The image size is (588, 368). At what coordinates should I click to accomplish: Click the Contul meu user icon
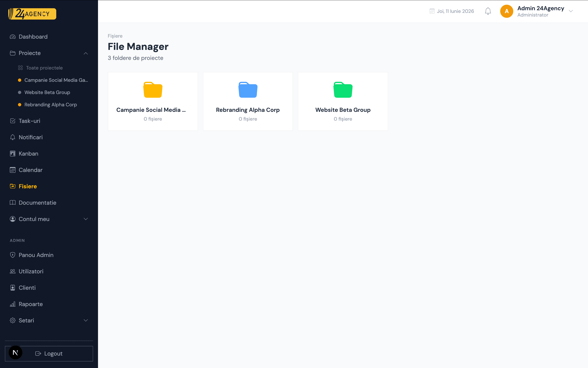pos(13,219)
